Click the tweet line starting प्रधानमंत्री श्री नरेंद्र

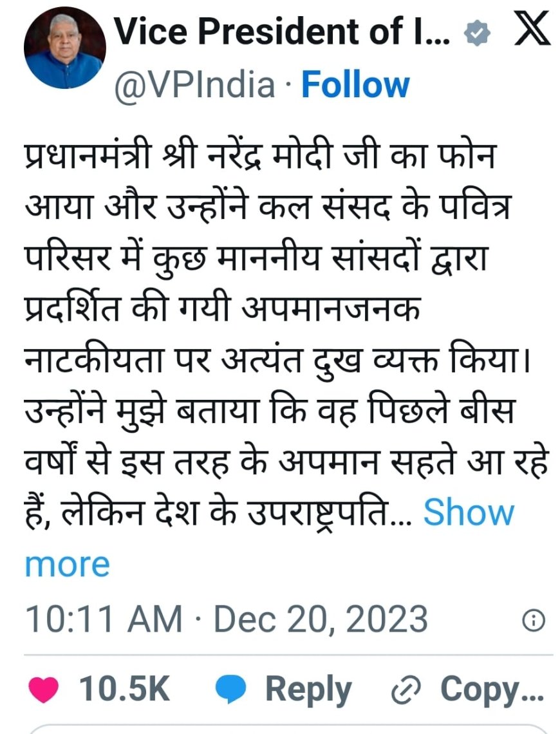pyautogui.click(x=259, y=156)
